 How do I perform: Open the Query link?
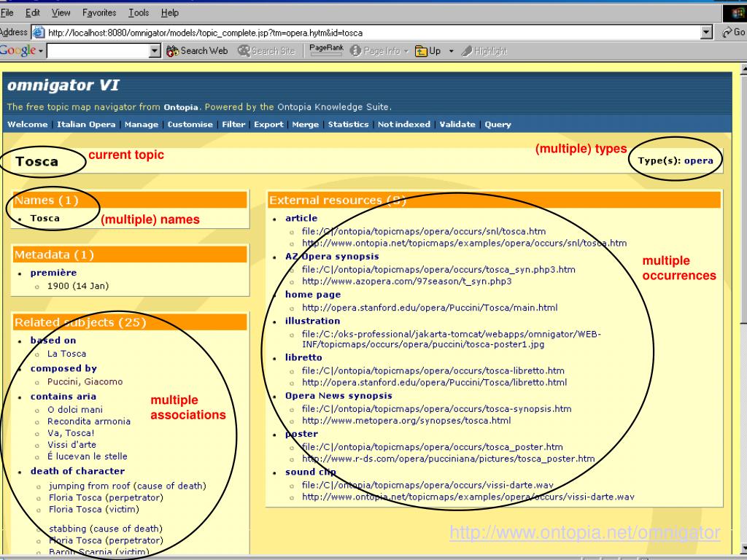[x=498, y=124]
